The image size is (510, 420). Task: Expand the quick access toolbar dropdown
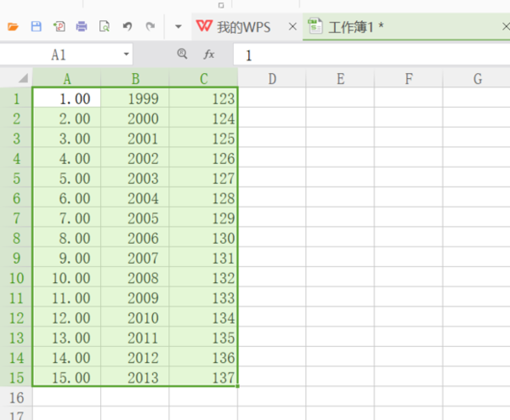tap(178, 27)
